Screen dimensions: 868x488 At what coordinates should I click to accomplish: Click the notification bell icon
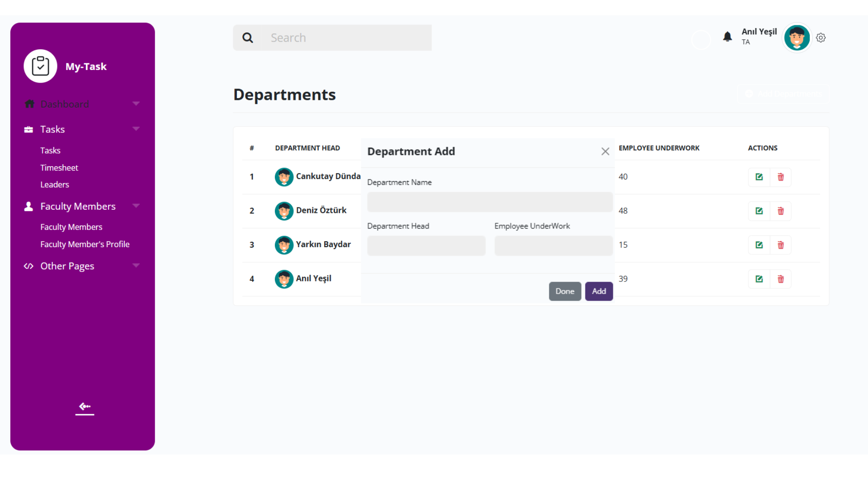point(727,37)
